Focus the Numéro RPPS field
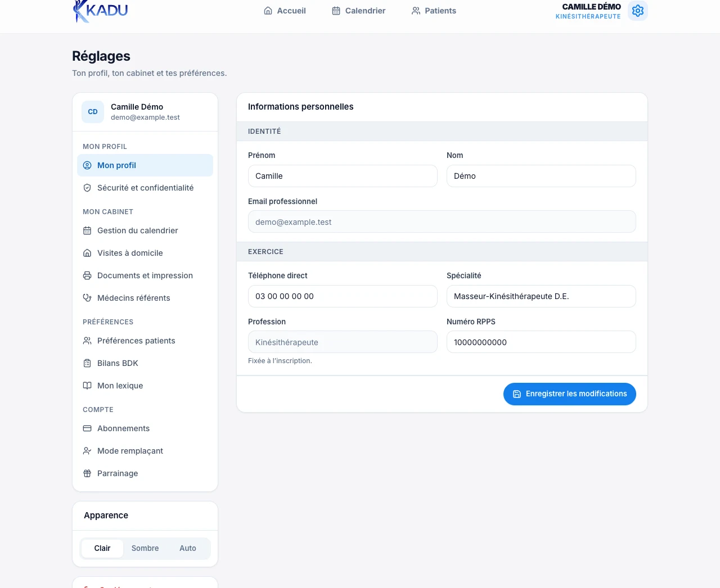720x588 pixels. (541, 342)
